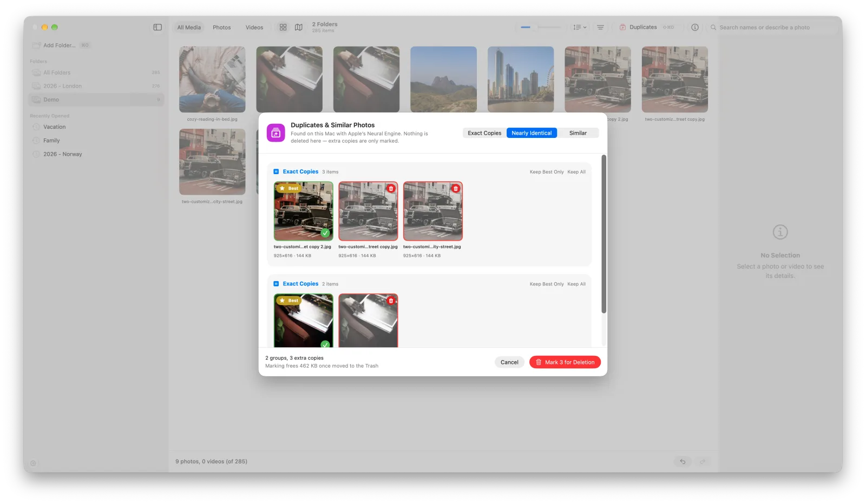Switch to the Videos tab

click(254, 27)
